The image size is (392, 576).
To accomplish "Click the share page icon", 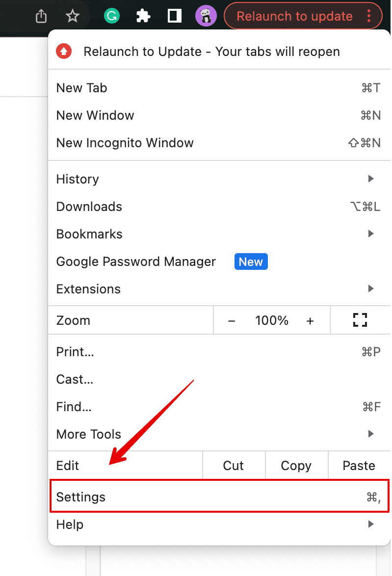I will (x=42, y=16).
